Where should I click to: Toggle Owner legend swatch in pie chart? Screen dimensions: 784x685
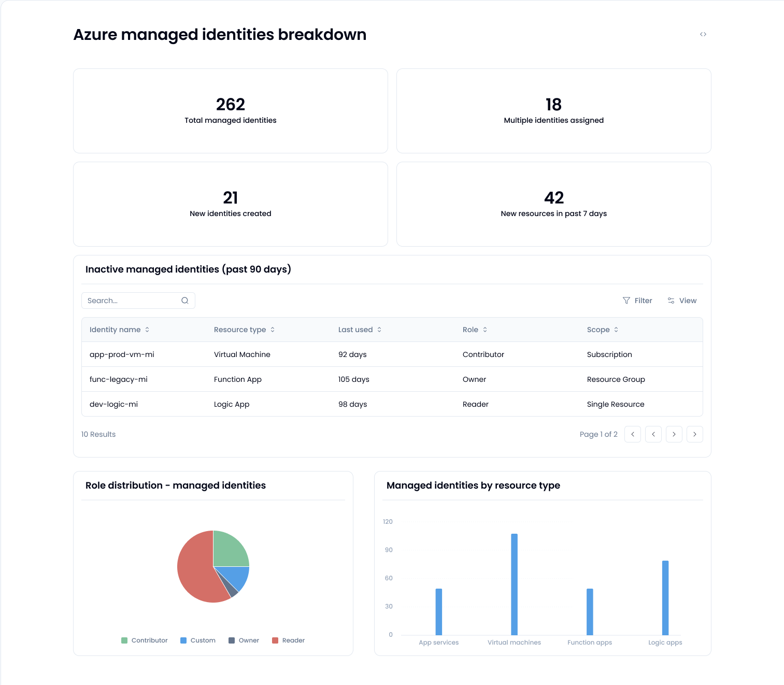click(x=232, y=640)
